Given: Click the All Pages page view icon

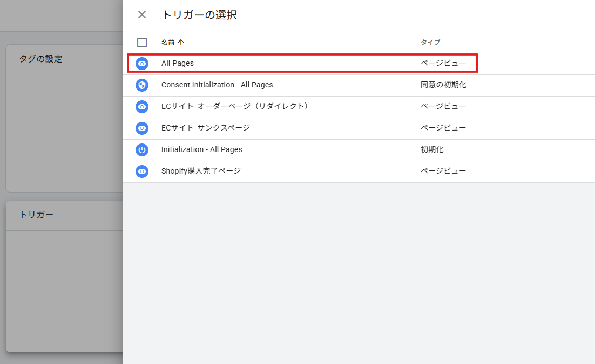Looking at the screenshot, I should point(142,64).
